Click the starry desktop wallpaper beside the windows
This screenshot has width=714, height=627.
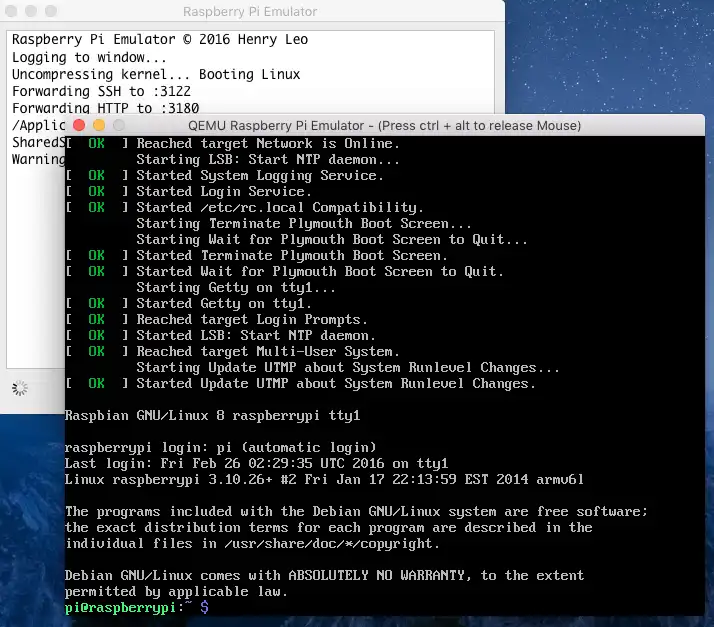pos(610,59)
